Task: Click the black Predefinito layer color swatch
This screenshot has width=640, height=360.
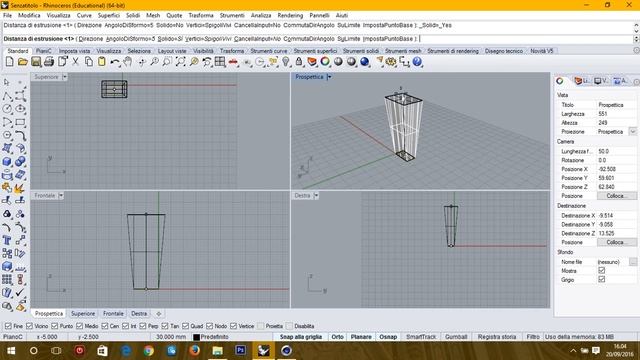Action: [196, 337]
